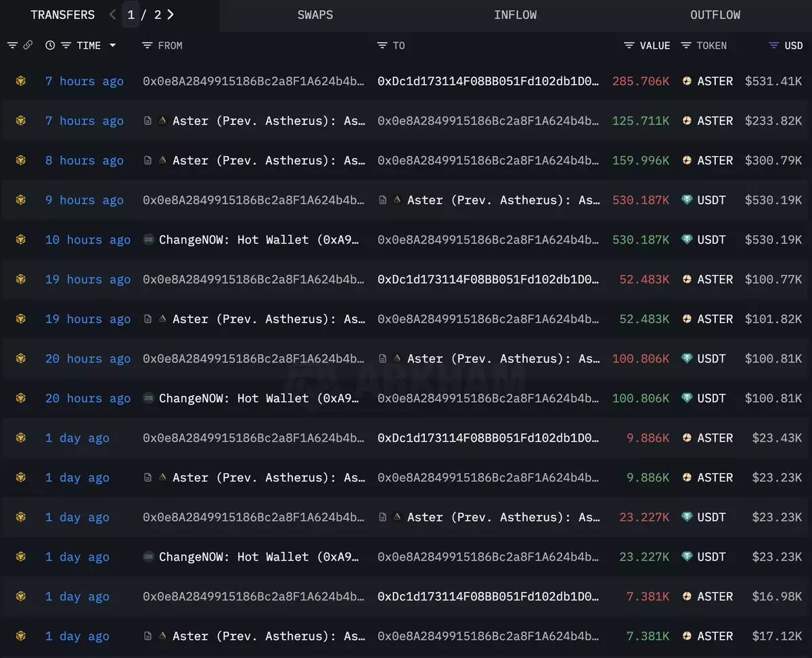
Task: Click the BNB chain icon in the $100.77K row
Action: (x=21, y=279)
